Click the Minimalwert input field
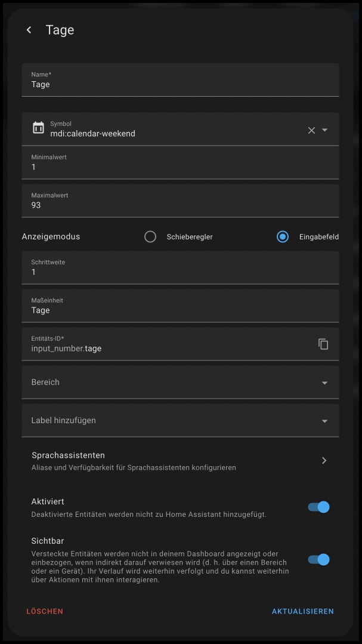 pyautogui.click(x=180, y=167)
